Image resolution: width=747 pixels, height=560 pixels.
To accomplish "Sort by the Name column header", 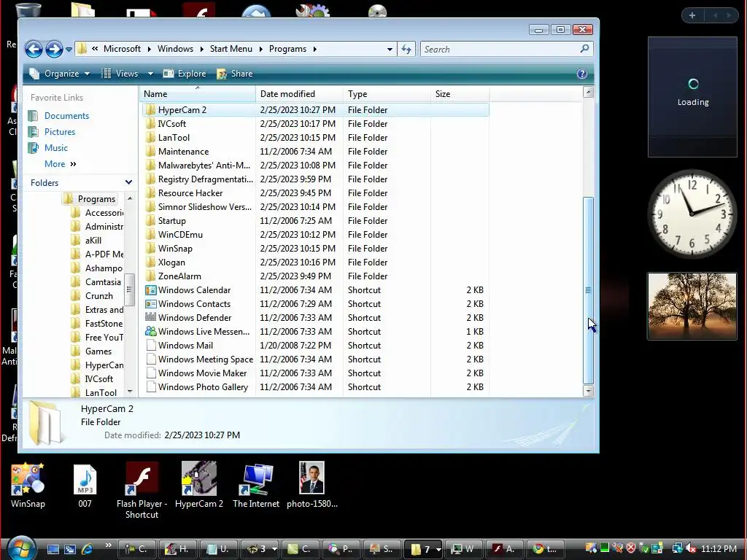I will coord(198,94).
